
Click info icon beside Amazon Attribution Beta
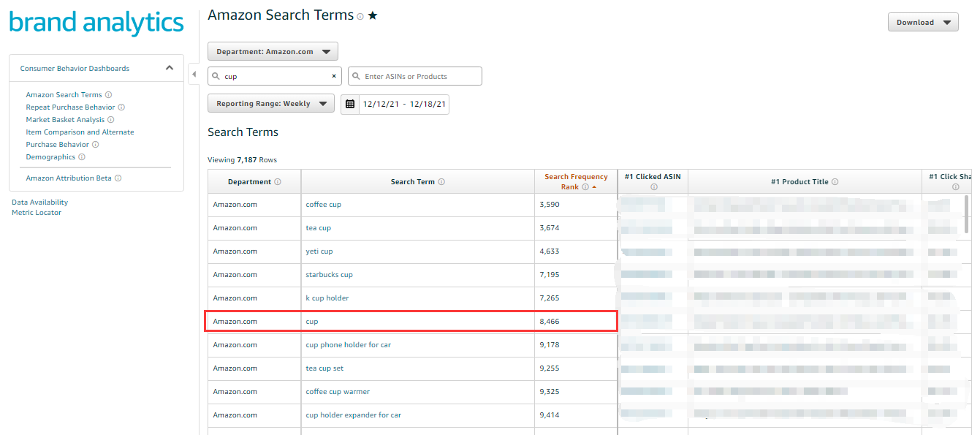click(118, 178)
